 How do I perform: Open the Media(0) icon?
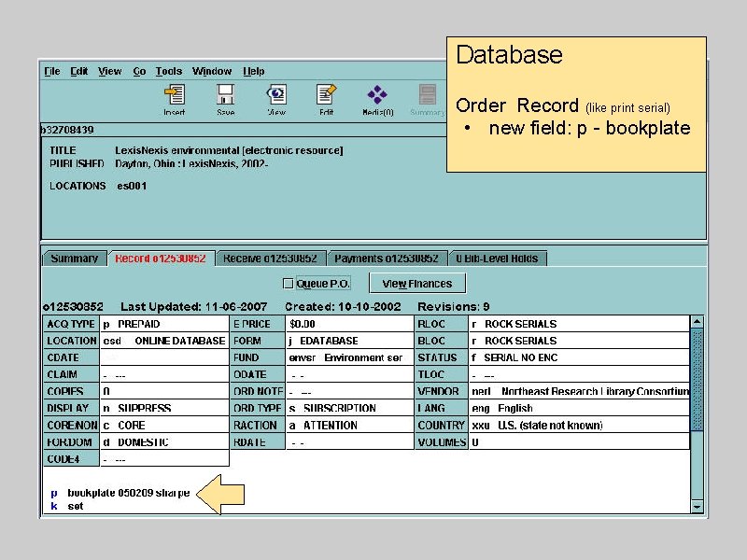pyautogui.click(x=377, y=94)
